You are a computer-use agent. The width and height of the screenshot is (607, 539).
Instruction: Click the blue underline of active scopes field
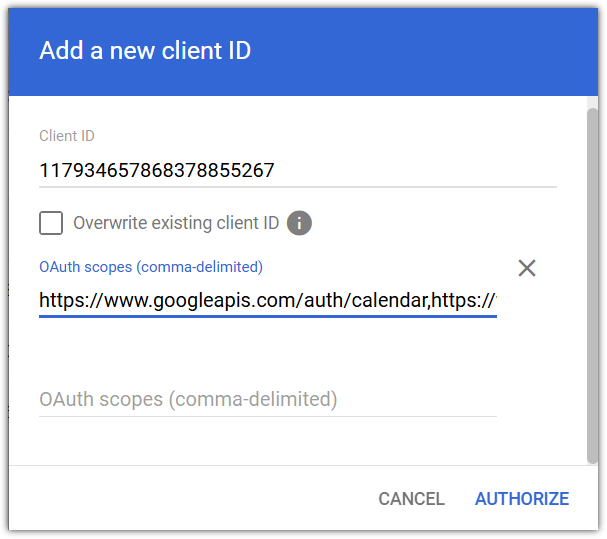[x=268, y=317]
